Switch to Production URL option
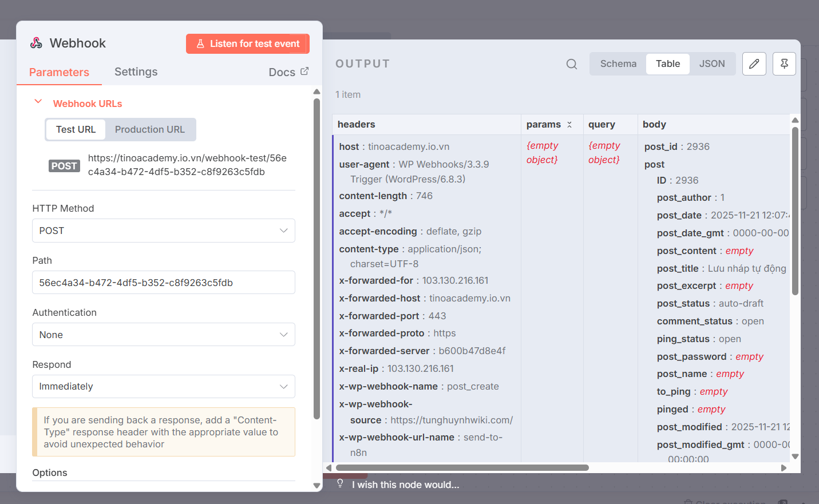The image size is (819, 504). pos(149,130)
